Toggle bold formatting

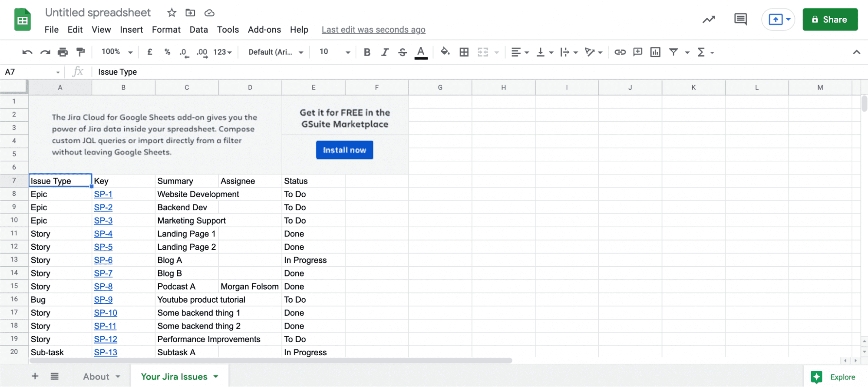pos(367,52)
